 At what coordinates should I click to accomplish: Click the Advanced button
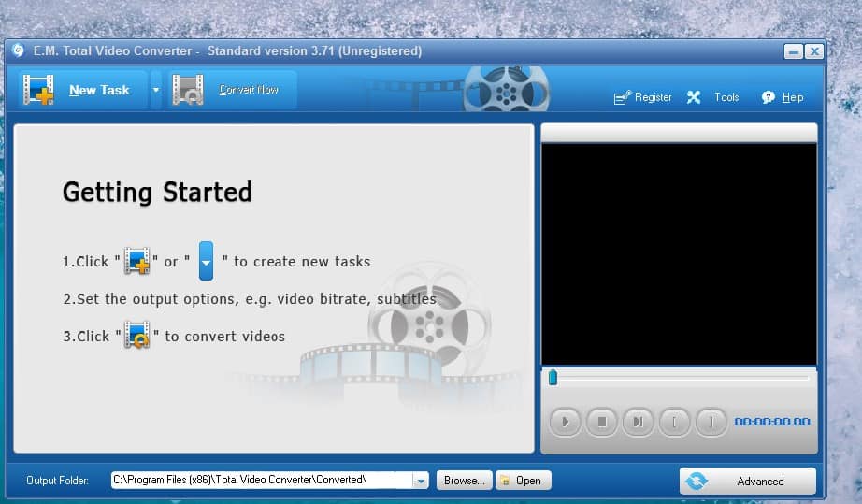(748, 481)
